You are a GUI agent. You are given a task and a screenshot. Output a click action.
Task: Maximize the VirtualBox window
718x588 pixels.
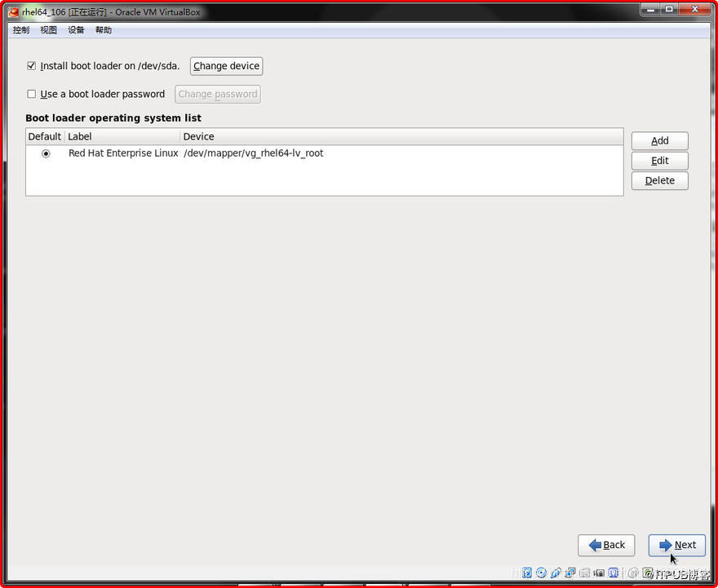pos(669,9)
